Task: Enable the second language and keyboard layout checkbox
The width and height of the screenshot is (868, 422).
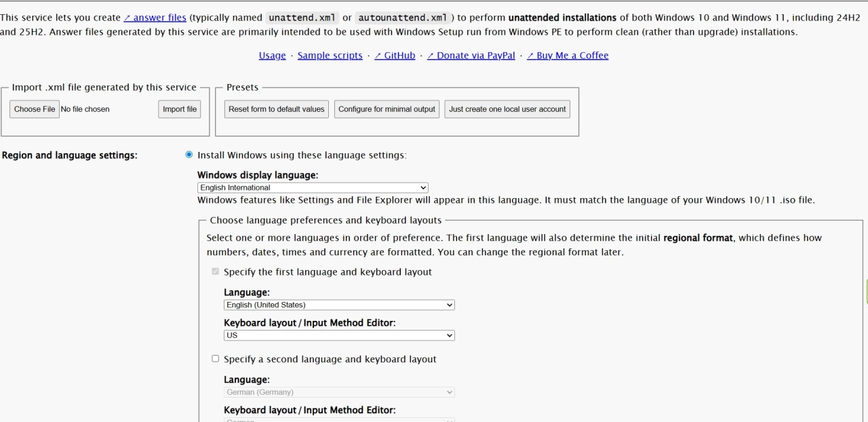Action: [x=216, y=359]
